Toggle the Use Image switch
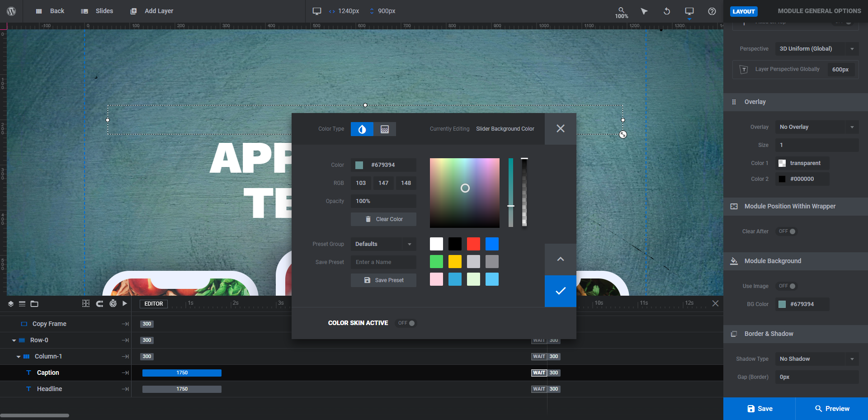Image resolution: width=868 pixels, height=420 pixels. pos(787,286)
